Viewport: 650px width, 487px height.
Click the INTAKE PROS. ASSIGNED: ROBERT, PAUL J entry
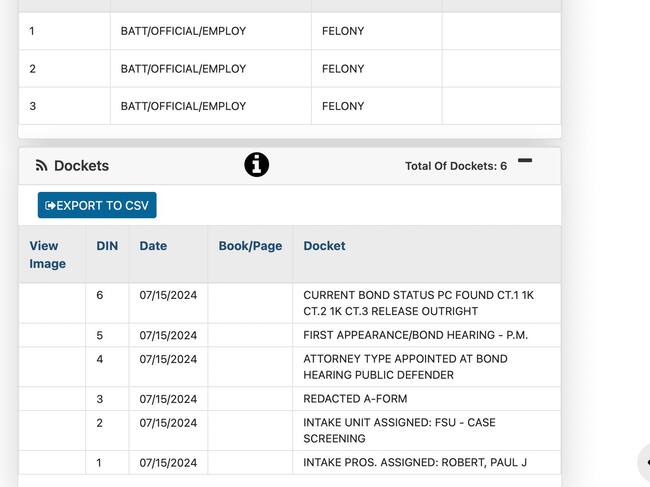(415, 463)
